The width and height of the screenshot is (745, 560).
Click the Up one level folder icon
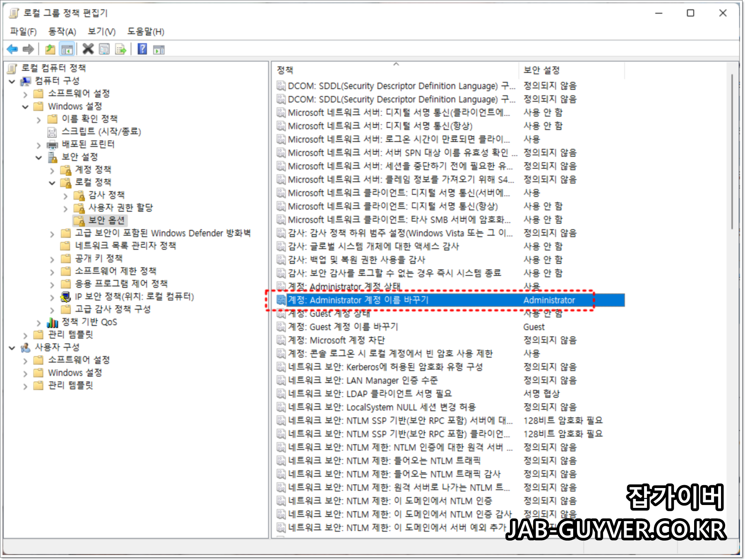(50, 49)
